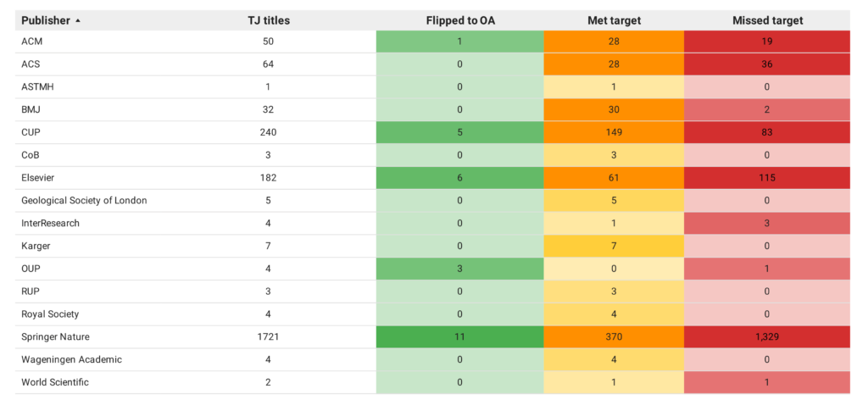Sort by TJ titles column header
This screenshot has height=411, width=868.
pyautogui.click(x=269, y=21)
